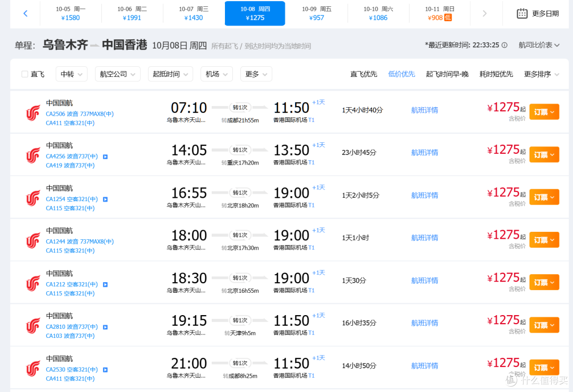573x392 pixels.
Task: Select the 10-11 周日 ¥908 date tab
Action: pos(440,13)
